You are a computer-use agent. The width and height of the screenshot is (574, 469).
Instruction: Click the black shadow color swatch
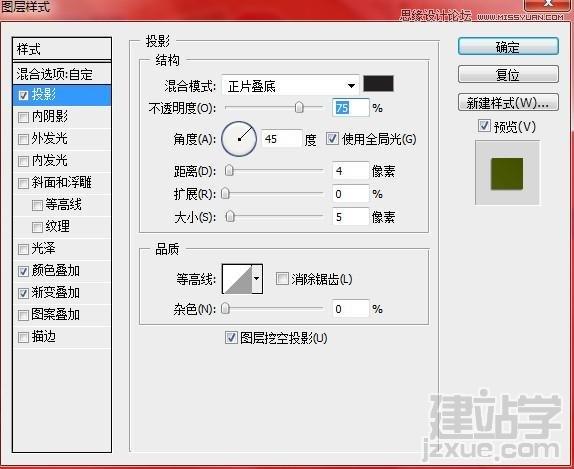(379, 84)
